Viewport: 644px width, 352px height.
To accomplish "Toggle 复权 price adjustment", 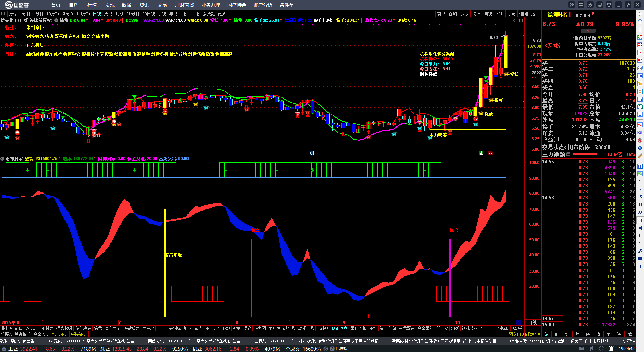I will tap(441, 14).
